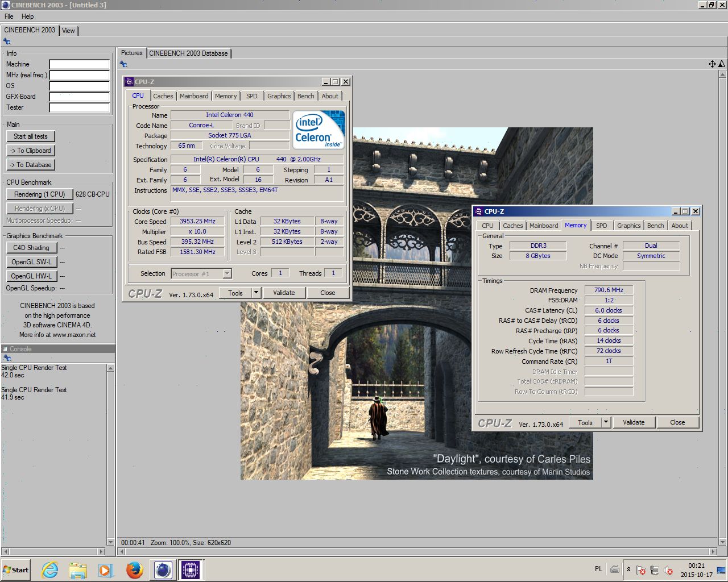The width and height of the screenshot is (728, 582).
Task: Click the pin icon in the Pictures panel
Action: point(123,64)
